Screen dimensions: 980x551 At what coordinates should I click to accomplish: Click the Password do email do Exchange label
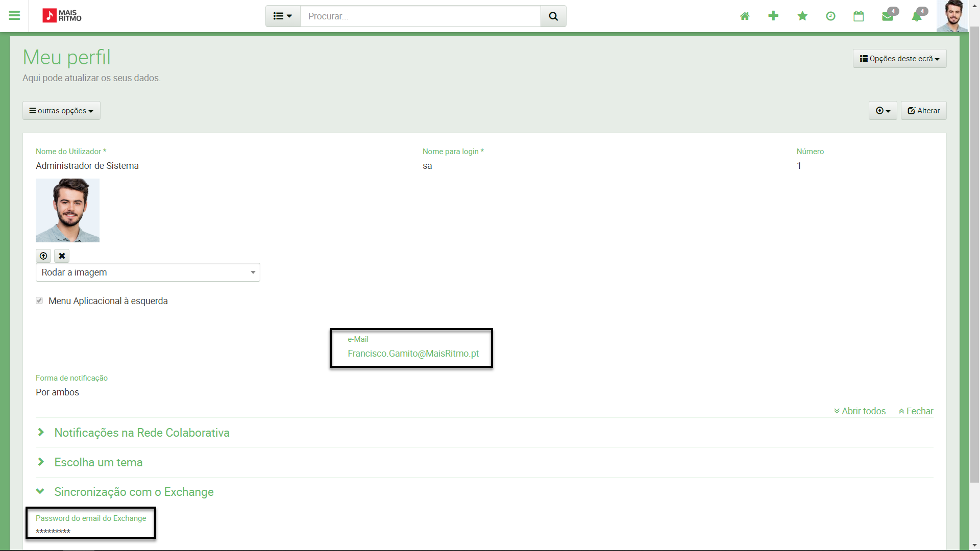pyautogui.click(x=91, y=518)
